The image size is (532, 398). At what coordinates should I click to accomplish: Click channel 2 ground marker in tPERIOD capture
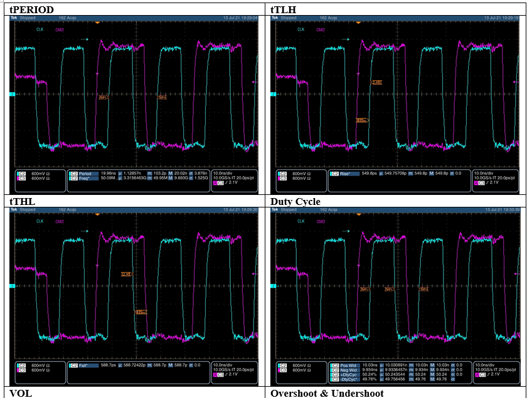[12, 94]
